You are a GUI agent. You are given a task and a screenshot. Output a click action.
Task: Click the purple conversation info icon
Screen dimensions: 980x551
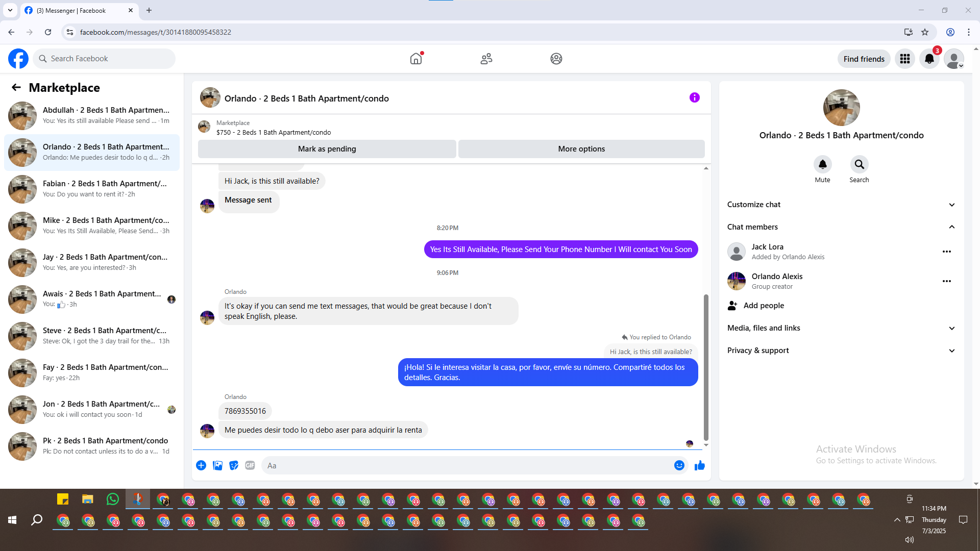(x=694, y=97)
